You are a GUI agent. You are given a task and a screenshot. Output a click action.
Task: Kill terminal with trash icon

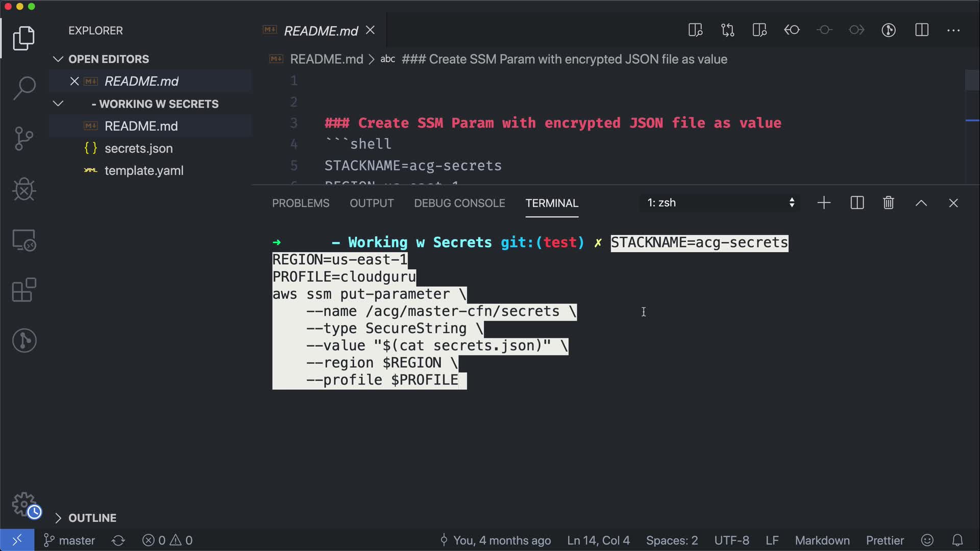889,203
